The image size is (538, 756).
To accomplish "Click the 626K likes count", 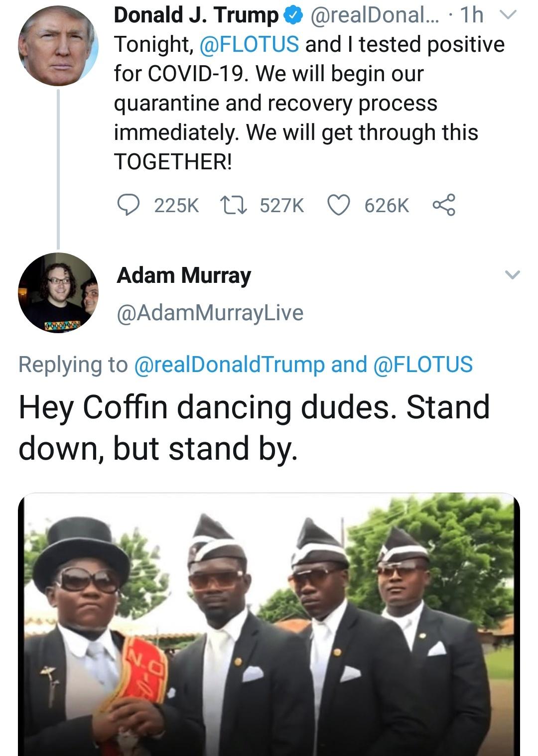I will click(x=387, y=205).
